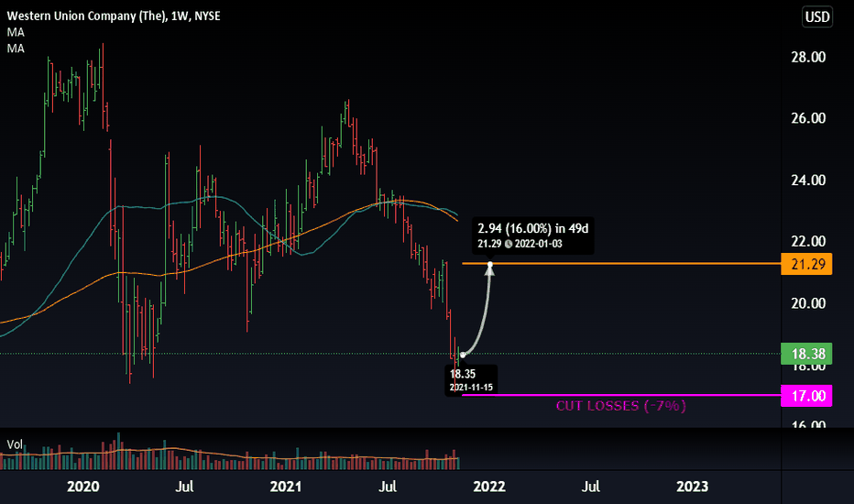Click the magenta 17.00 stop price label

pos(806,396)
